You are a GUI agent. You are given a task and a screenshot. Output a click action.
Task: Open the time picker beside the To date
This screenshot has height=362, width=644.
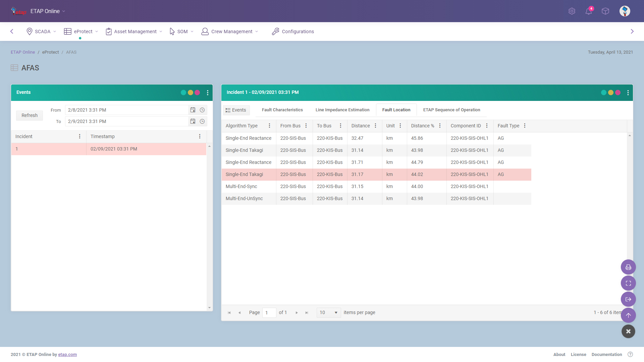tap(202, 121)
